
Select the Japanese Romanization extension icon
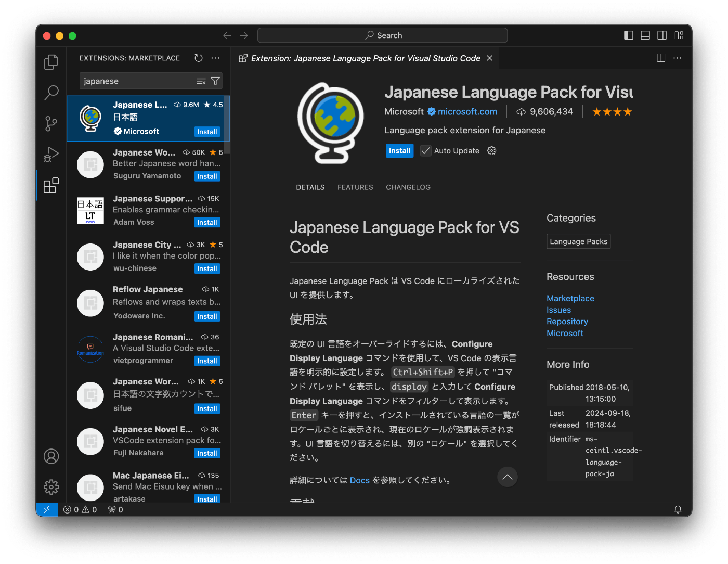90,349
